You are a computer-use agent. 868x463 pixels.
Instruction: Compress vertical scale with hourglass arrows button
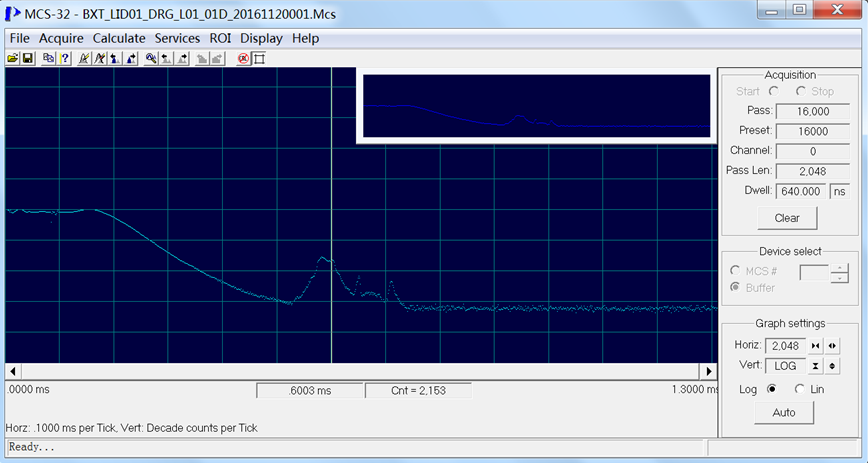815,366
